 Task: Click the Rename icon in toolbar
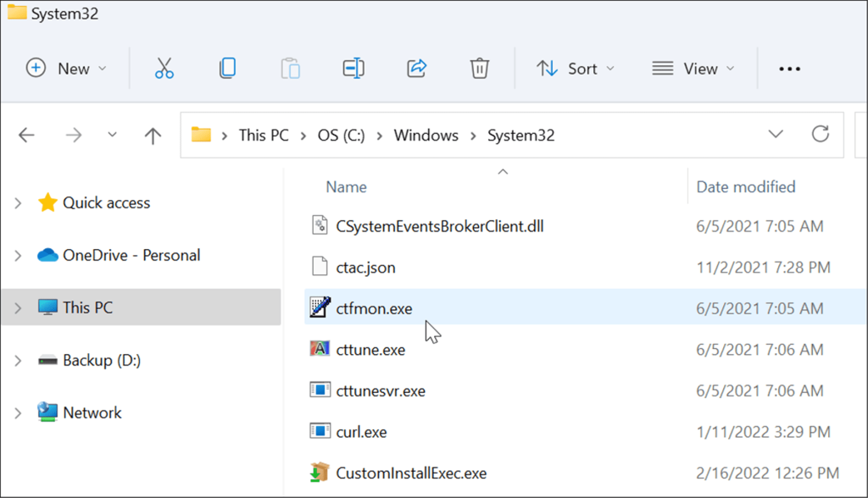point(353,69)
